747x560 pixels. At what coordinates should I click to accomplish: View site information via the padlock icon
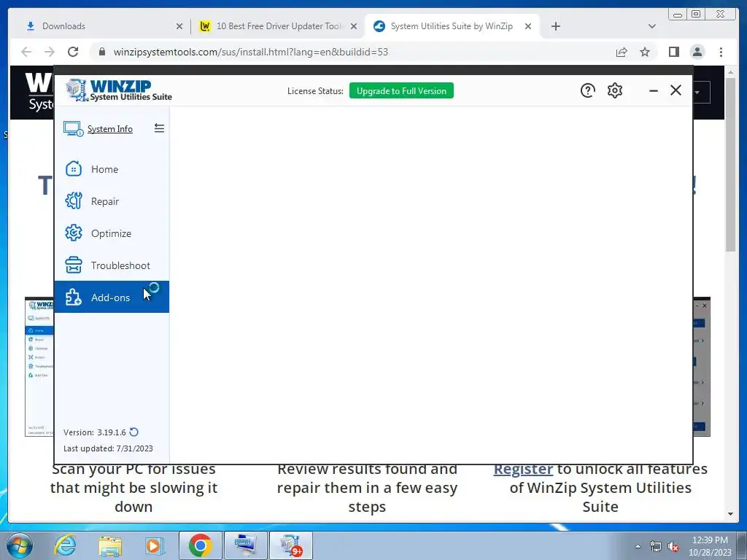(102, 52)
